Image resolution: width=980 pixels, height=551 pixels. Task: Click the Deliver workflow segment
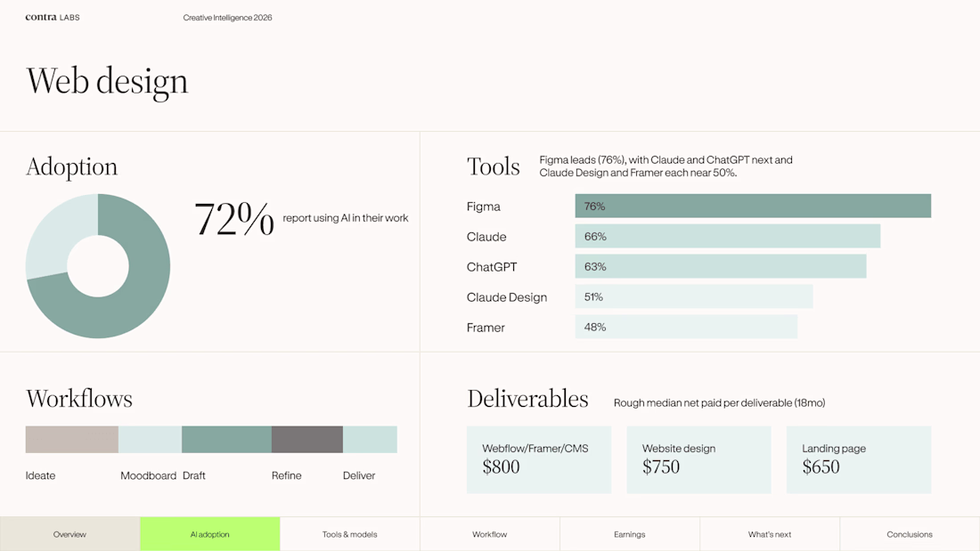(x=370, y=439)
